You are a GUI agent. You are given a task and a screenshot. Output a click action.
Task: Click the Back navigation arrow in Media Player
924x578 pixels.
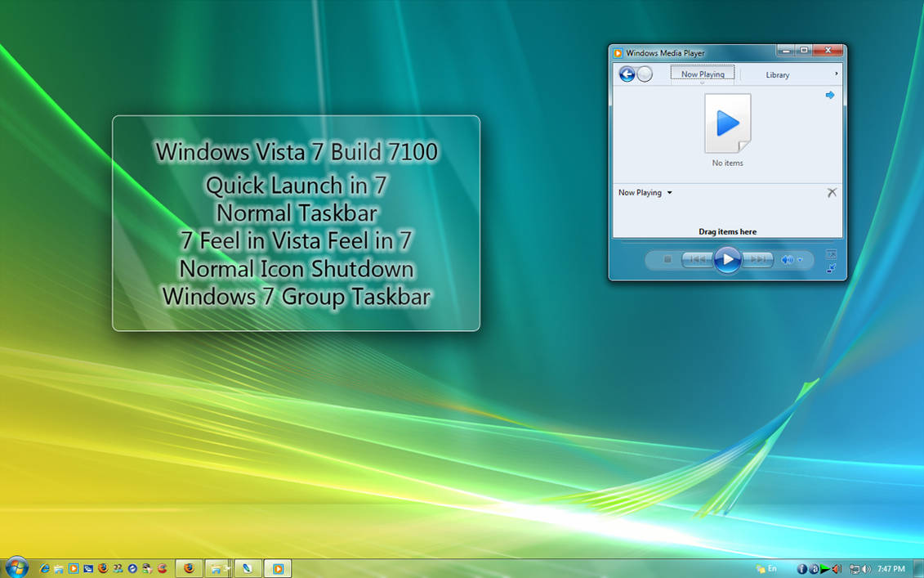coord(627,74)
